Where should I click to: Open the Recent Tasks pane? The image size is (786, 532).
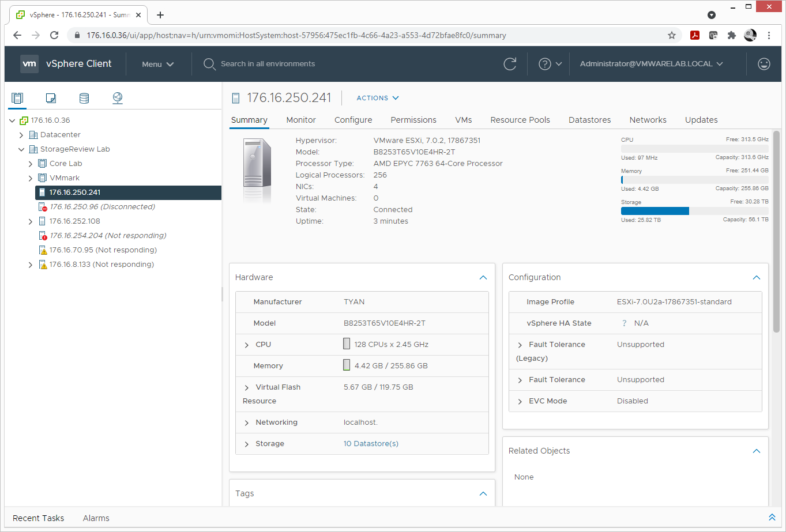click(39, 518)
